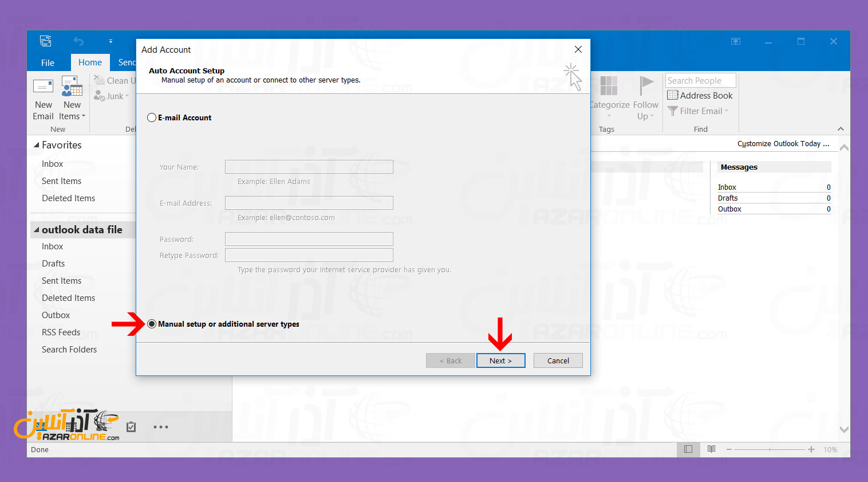Open the Filter Email dropdown

point(699,111)
